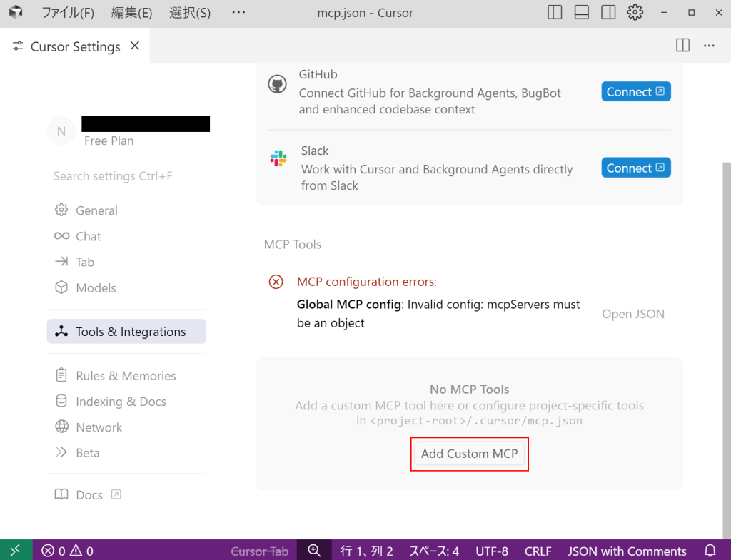Viewport: 731px width, 560px height.
Task: Click the zoom magnifier in status bar
Action: 314,551
